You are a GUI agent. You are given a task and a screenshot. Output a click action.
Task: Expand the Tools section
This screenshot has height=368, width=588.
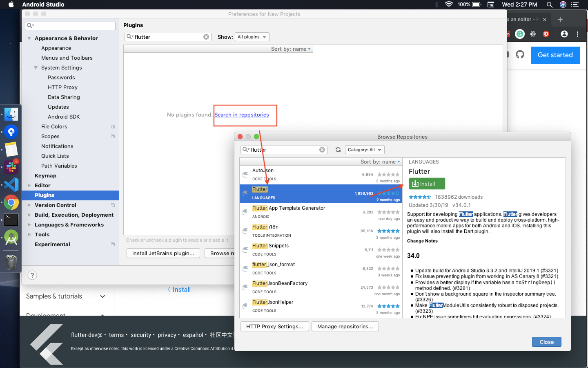(29, 235)
